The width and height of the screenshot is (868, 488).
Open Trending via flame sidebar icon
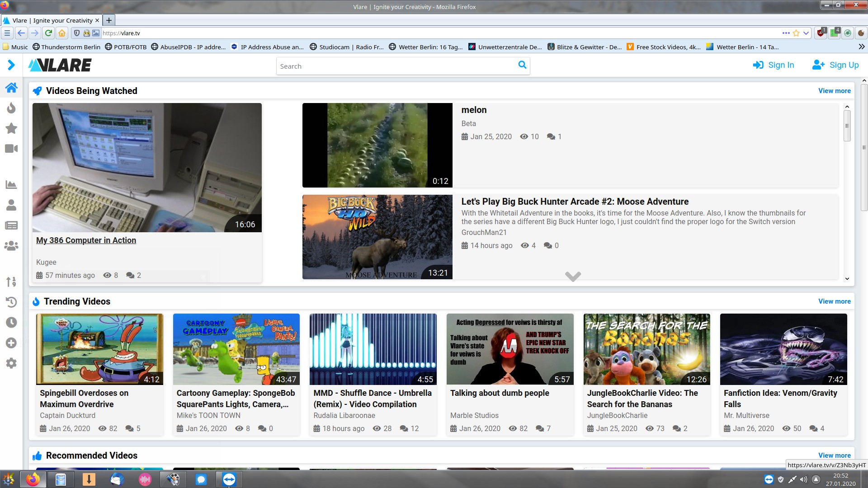[11, 108]
